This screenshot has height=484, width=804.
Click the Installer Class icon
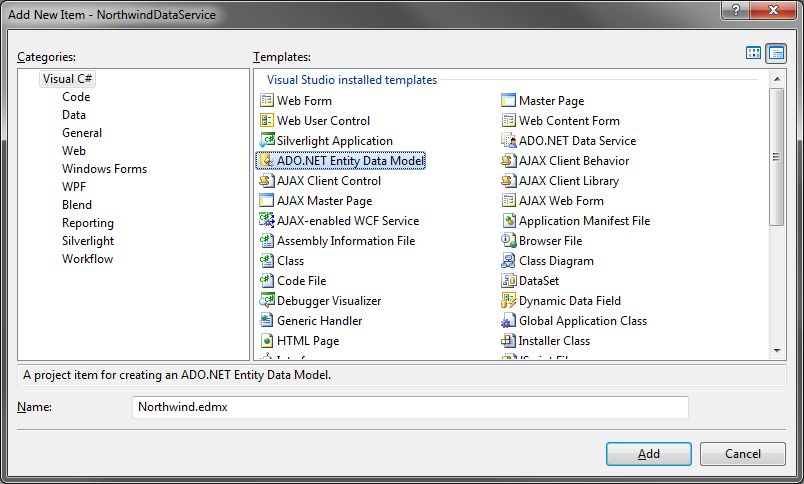(508, 340)
